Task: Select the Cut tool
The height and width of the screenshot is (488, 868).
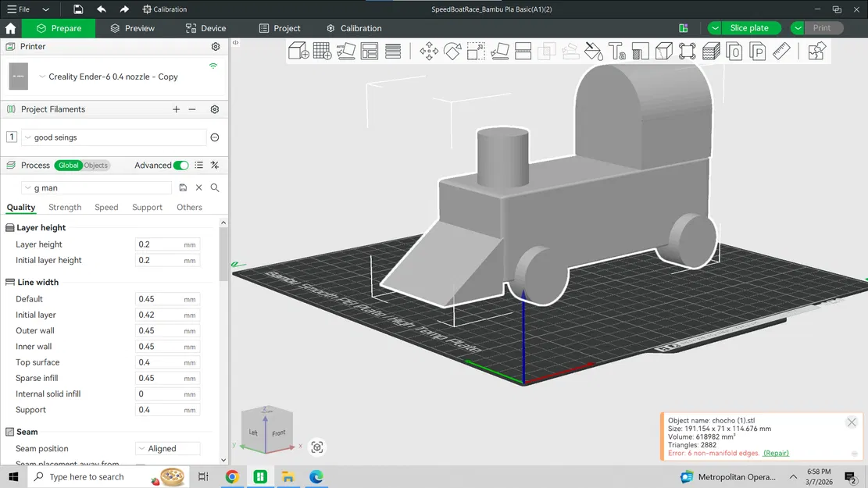Action: (523, 51)
